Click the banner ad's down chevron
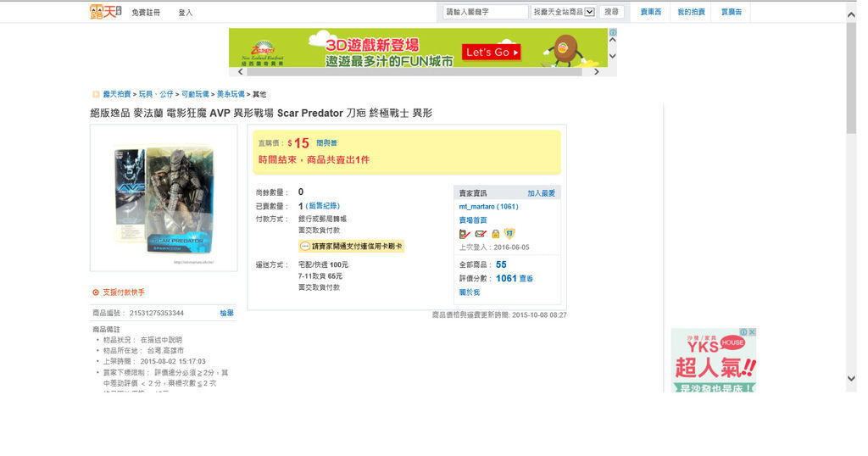Viewport: 868px width, 456px height. click(x=612, y=56)
